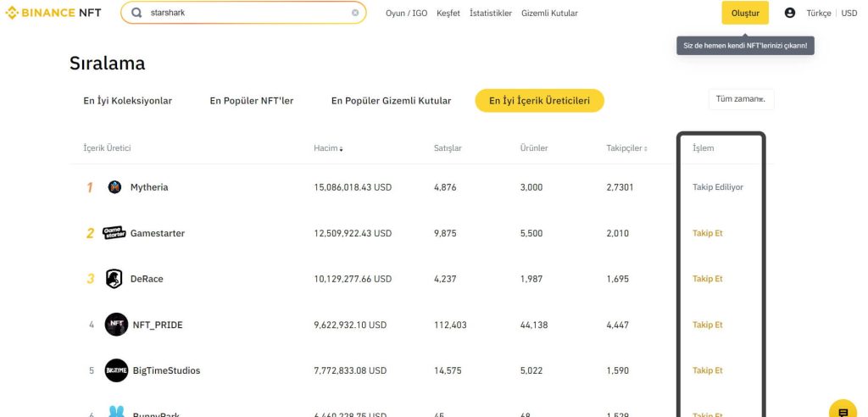Follow Gamestarter with Takip Et

pos(708,233)
